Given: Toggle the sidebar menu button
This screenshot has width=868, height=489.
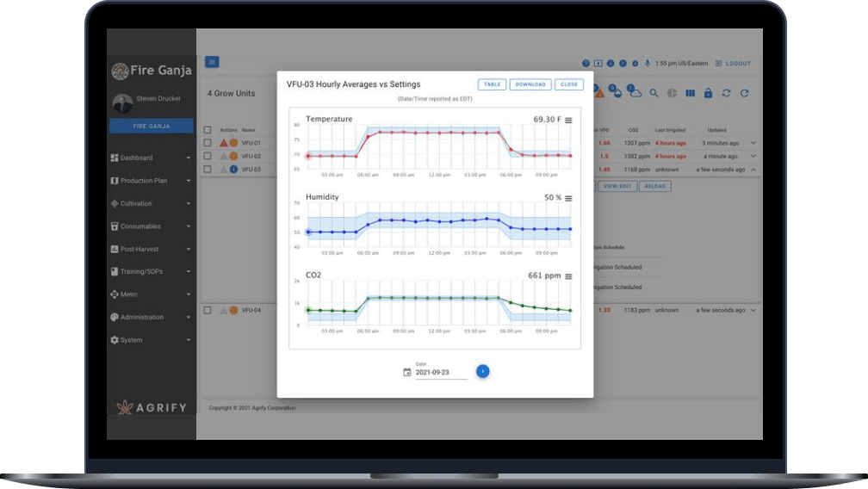Looking at the screenshot, I should (x=212, y=62).
